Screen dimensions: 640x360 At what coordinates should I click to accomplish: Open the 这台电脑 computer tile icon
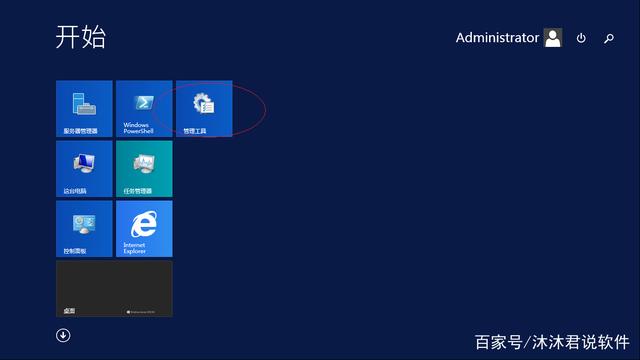[x=84, y=163]
